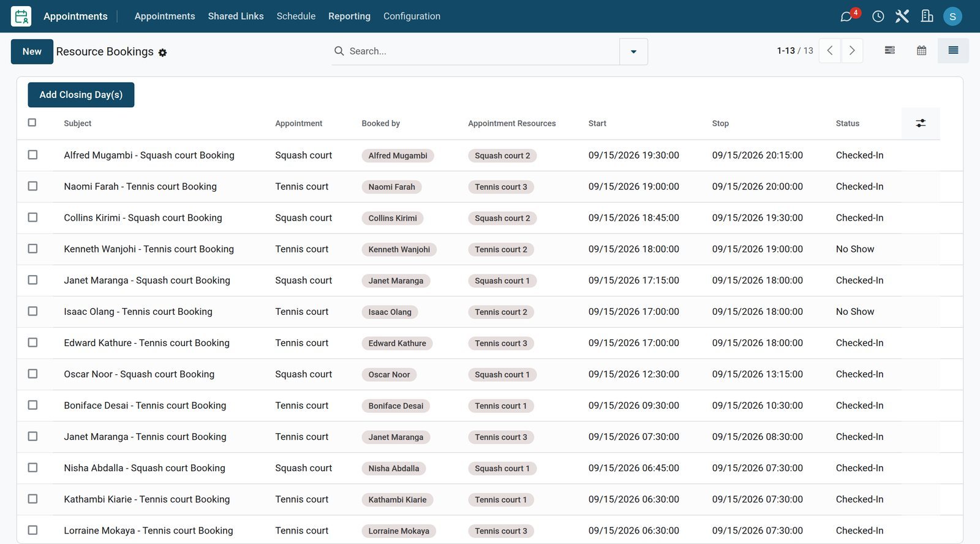Viewport: 980px width, 544px height.
Task: Go to next page of records
Action: tap(852, 51)
